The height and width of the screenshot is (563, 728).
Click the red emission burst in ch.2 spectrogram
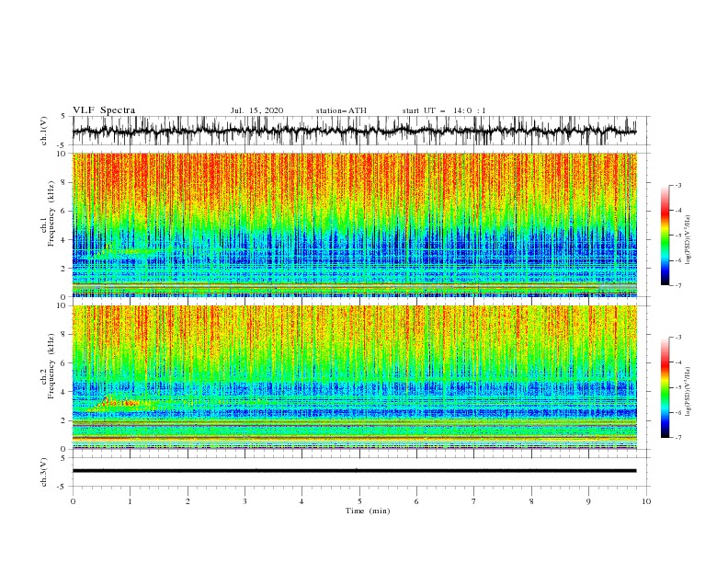pyautogui.click(x=119, y=402)
